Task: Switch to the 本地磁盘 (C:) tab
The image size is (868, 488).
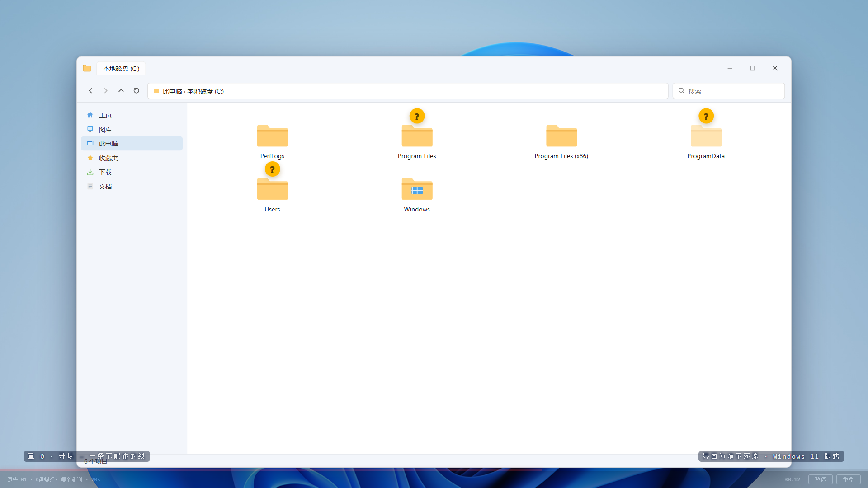Action: (121, 69)
